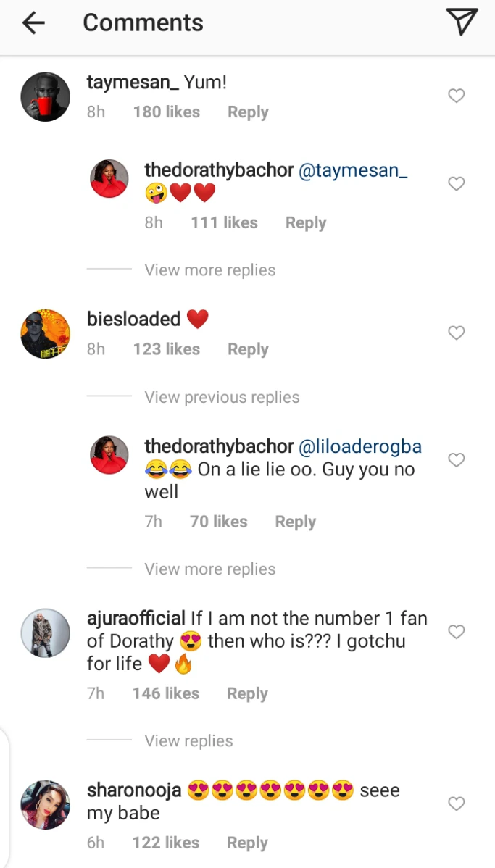View ajuraofficial's profile avatar
The height and width of the screenshot is (868, 495).
(45, 633)
